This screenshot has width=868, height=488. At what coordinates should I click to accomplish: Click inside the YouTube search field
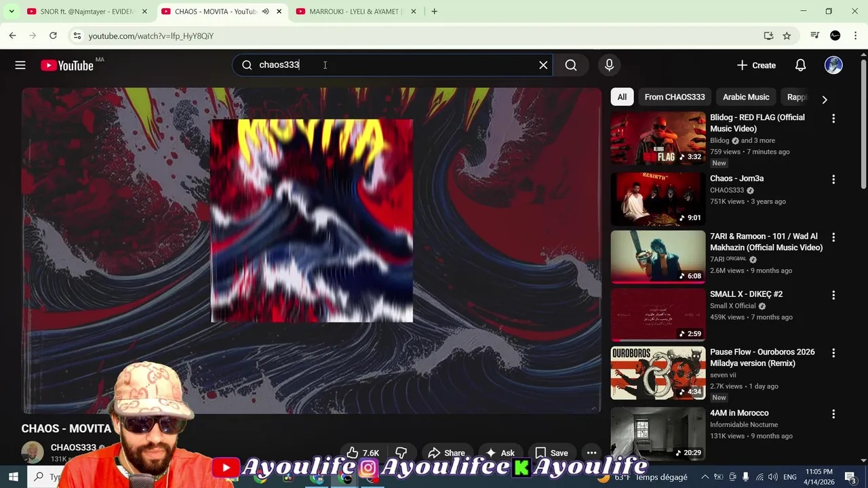click(393, 65)
